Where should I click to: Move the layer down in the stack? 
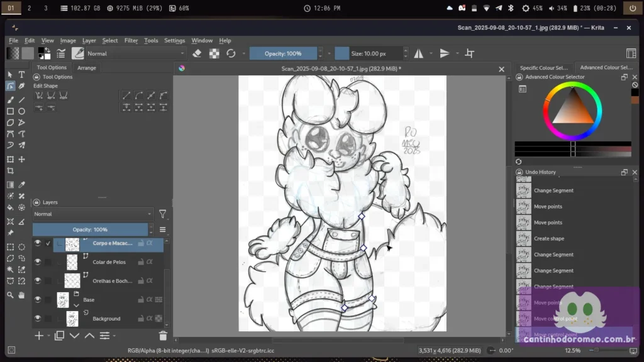pyautogui.click(x=74, y=336)
